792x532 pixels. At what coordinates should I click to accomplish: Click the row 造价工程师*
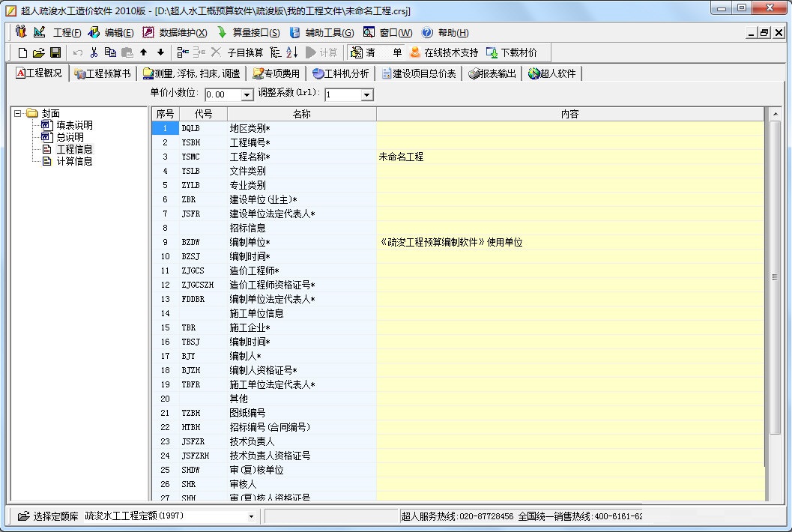pyautogui.click(x=458, y=270)
